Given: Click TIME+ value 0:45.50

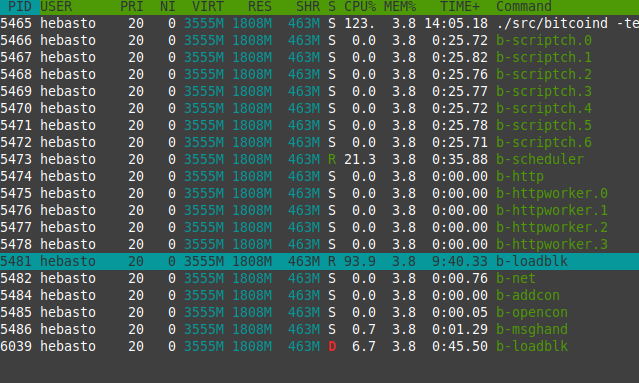Looking at the screenshot, I should point(460,346).
